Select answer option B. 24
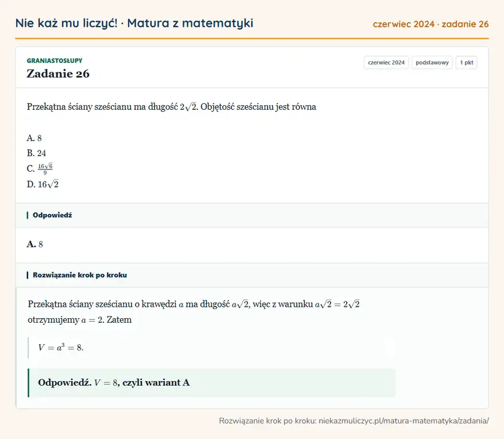The width and height of the screenshot is (504, 439). pyautogui.click(x=36, y=153)
